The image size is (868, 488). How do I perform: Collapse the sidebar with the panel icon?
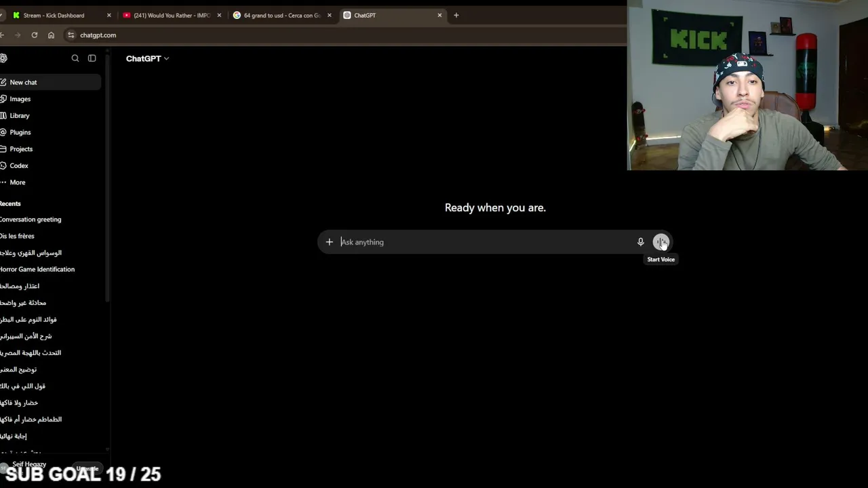click(92, 58)
